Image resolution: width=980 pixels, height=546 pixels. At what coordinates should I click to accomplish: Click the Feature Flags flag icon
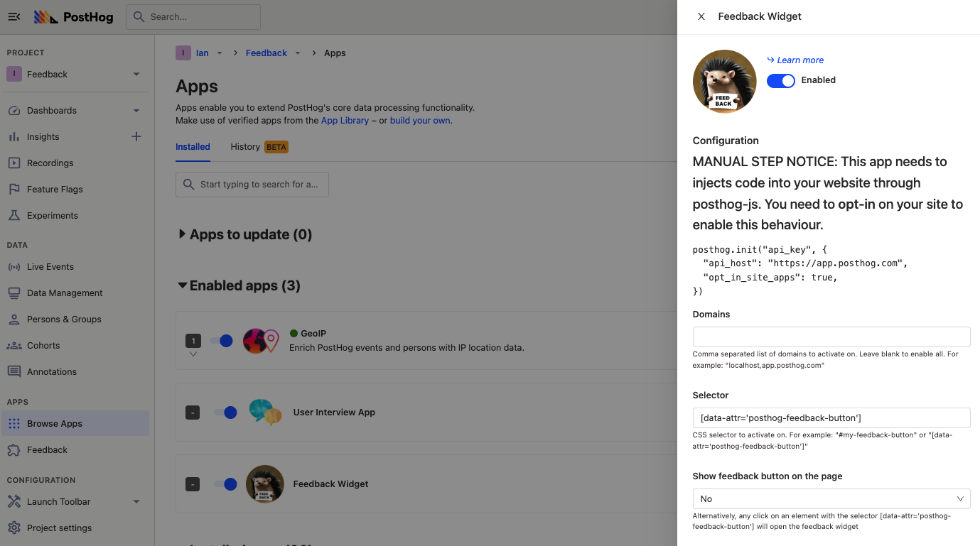(x=14, y=190)
